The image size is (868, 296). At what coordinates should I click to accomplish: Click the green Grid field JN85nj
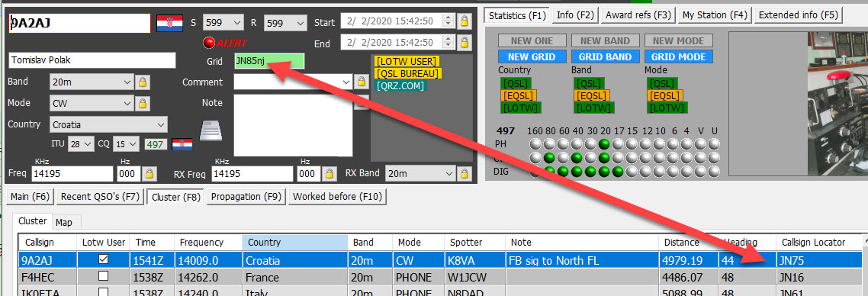click(x=269, y=62)
